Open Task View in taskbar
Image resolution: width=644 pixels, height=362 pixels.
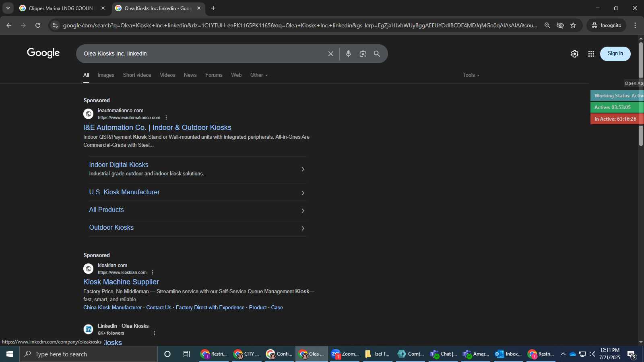pos(187,354)
